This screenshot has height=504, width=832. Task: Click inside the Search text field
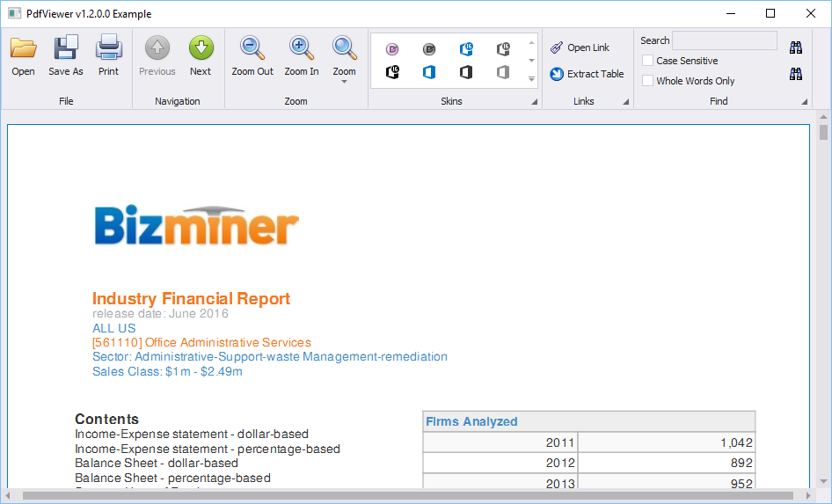pyautogui.click(x=725, y=40)
